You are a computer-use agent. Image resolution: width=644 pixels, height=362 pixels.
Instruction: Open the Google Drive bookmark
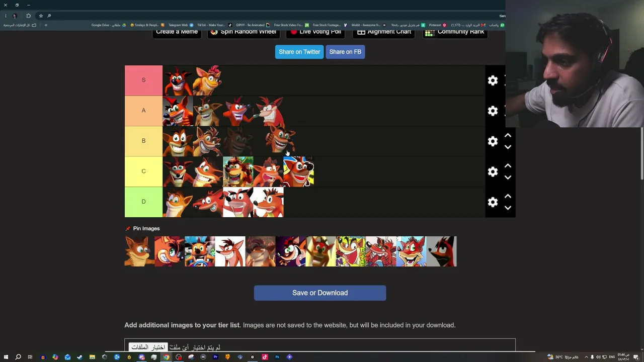pyautogui.click(x=108, y=25)
